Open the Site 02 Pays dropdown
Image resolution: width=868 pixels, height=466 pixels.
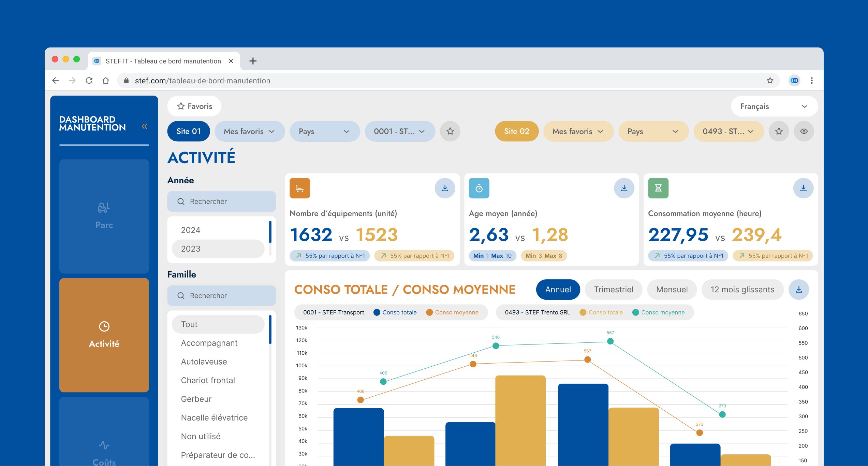[x=653, y=131]
